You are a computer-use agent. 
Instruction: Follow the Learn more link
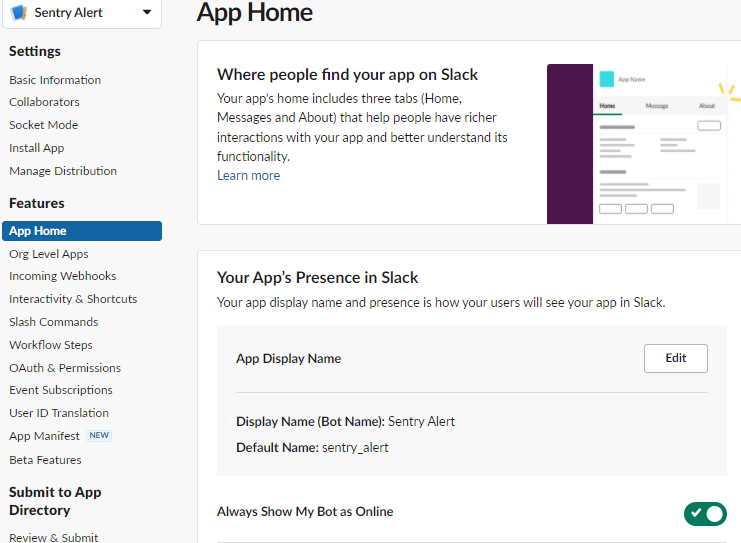pyautogui.click(x=249, y=175)
